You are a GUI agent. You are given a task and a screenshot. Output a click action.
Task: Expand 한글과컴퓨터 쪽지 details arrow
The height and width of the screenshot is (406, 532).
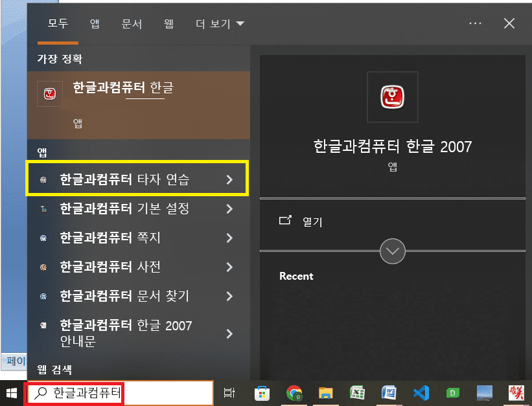(229, 238)
